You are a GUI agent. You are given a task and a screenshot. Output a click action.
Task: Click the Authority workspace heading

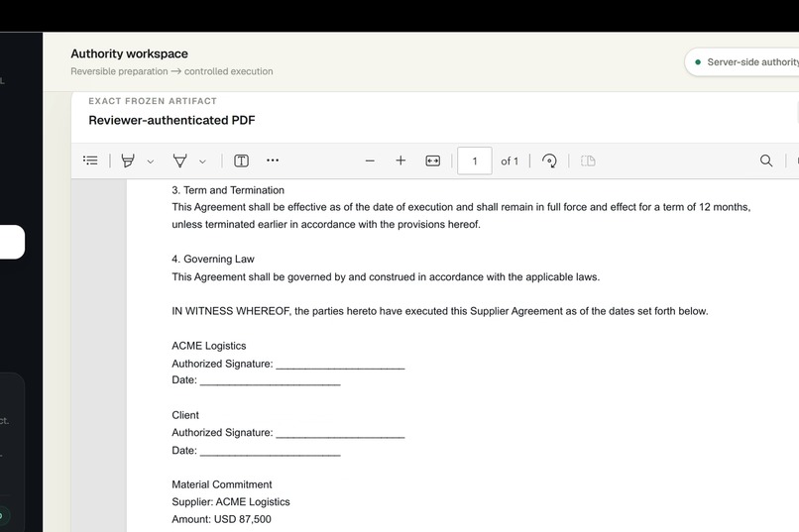click(130, 53)
